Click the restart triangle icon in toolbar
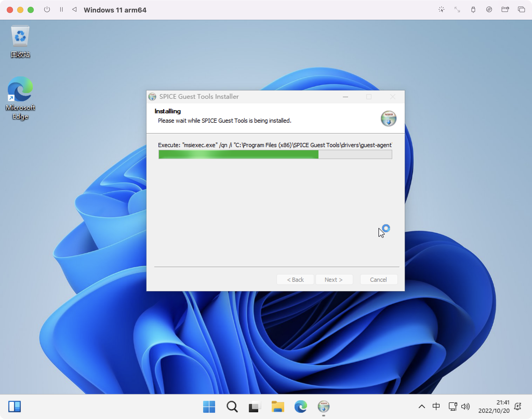 click(74, 10)
